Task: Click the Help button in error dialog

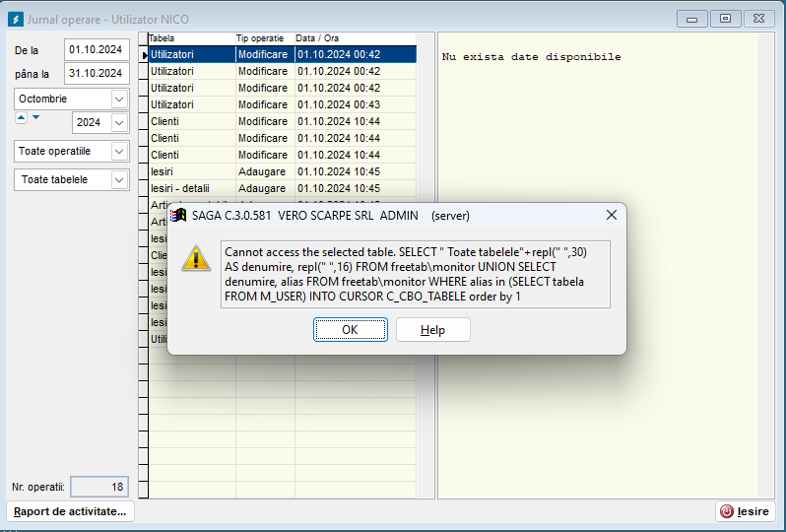Action: [x=433, y=329]
